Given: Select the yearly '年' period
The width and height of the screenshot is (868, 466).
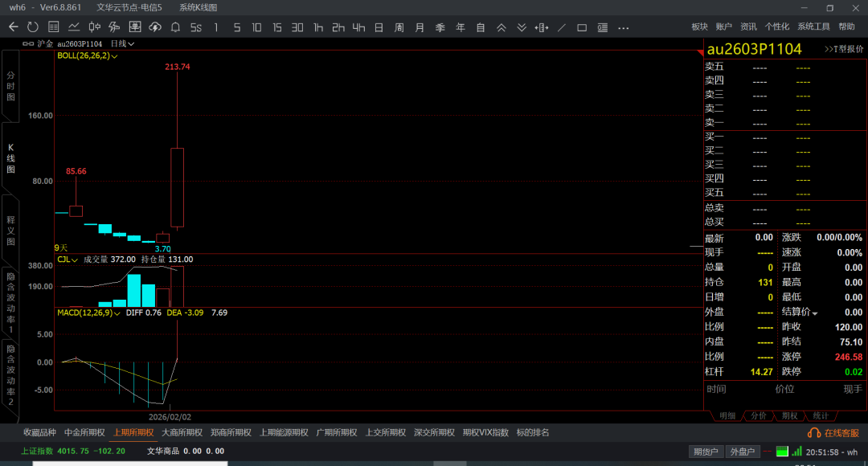Looking at the screenshot, I should [460, 27].
